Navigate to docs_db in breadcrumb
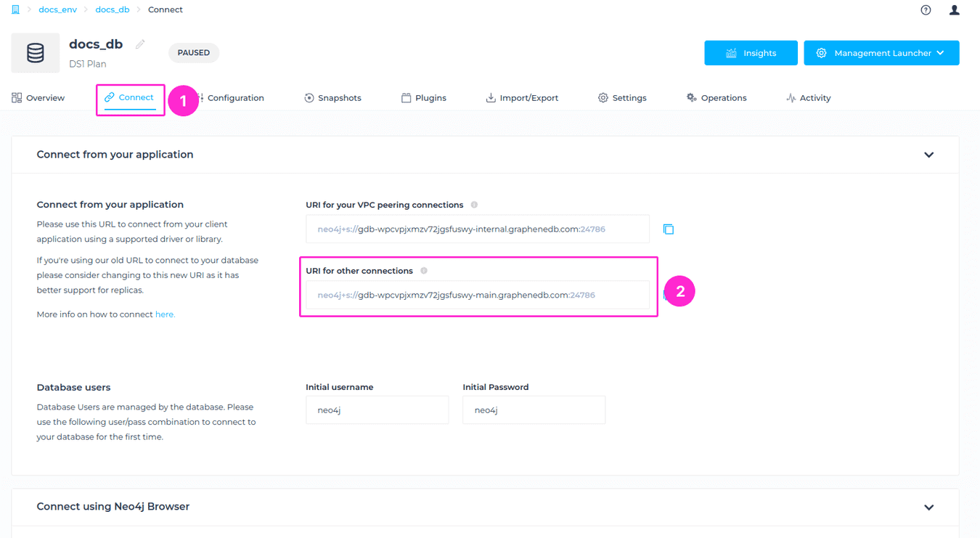This screenshot has width=980, height=538. (113, 9)
